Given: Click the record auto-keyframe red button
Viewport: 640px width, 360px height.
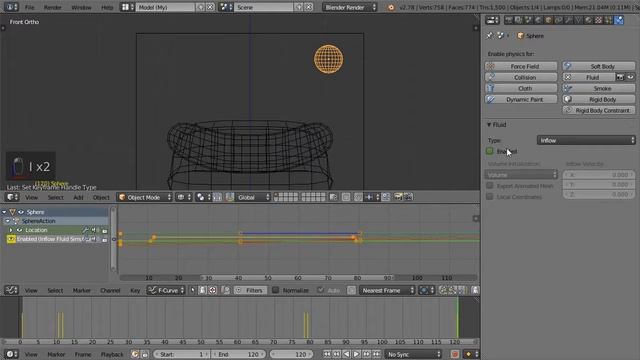Looking at the screenshot, I should [455, 354].
